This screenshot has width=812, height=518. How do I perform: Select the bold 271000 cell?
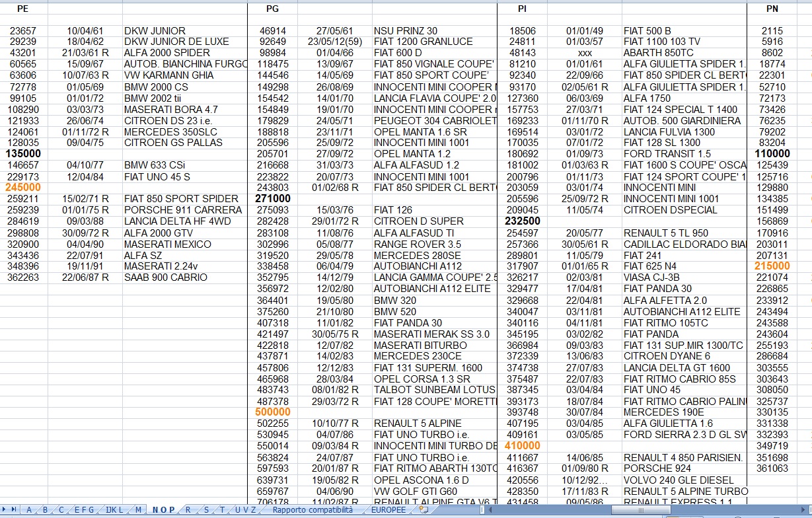tap(273, 199)
